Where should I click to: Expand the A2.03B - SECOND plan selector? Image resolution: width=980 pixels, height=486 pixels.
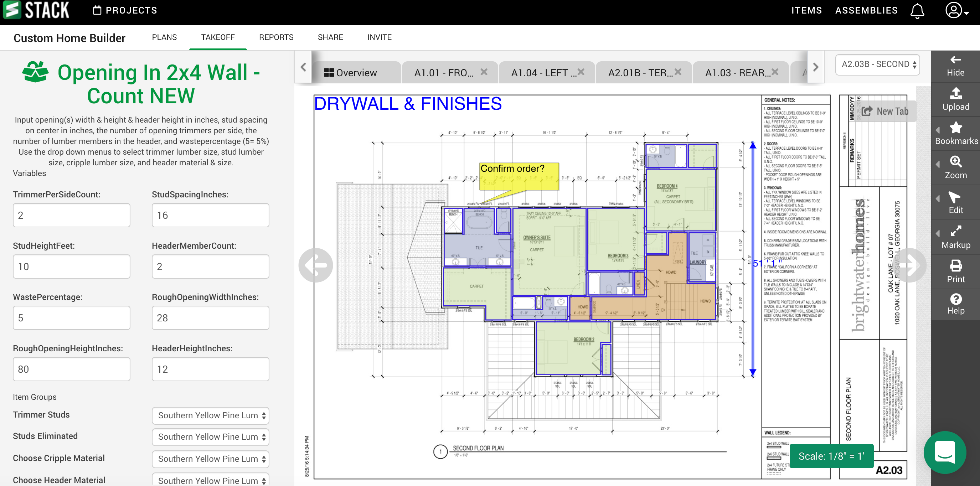pos(877,64)
